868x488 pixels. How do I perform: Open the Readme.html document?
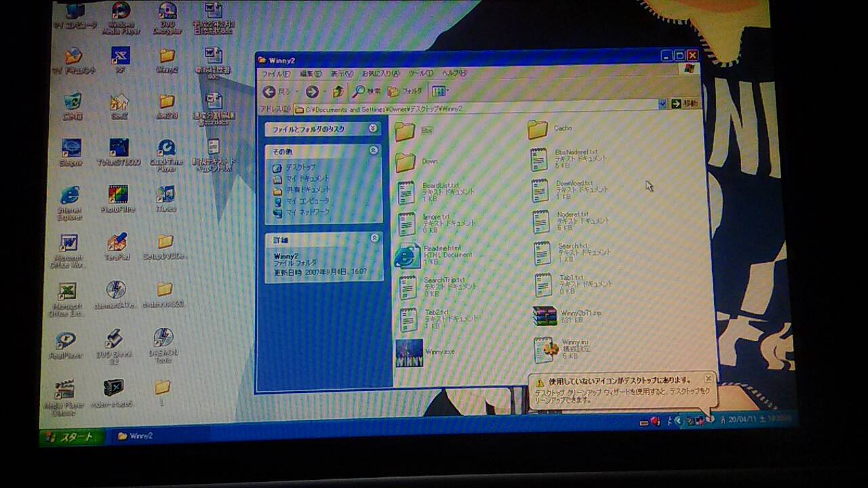click(408, 256)
